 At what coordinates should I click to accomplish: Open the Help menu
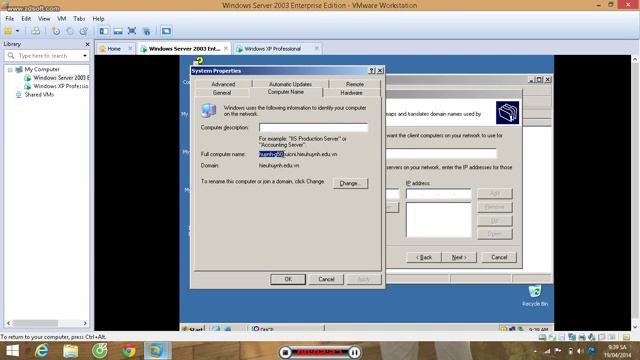[x=98, y=19]
